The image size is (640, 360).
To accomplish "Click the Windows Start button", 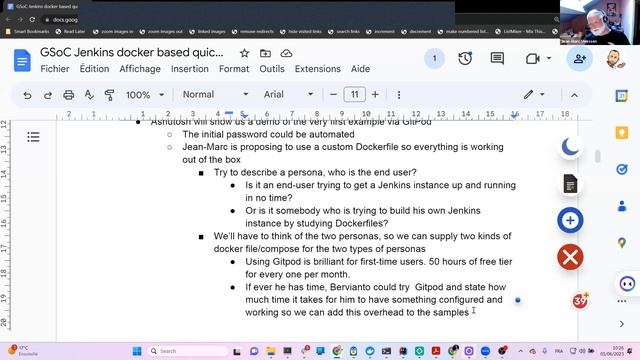I will point(137,351).
